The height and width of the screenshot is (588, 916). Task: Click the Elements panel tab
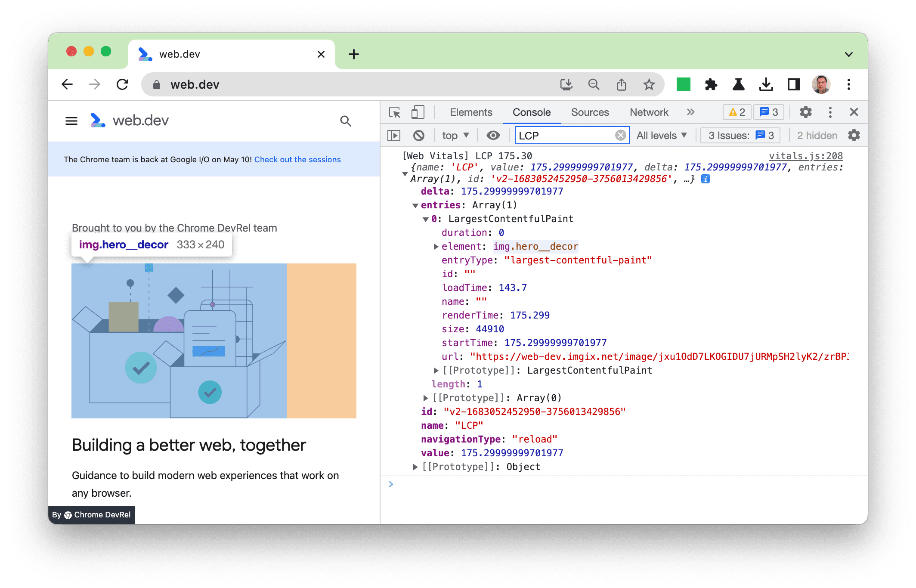click(470, 112)
